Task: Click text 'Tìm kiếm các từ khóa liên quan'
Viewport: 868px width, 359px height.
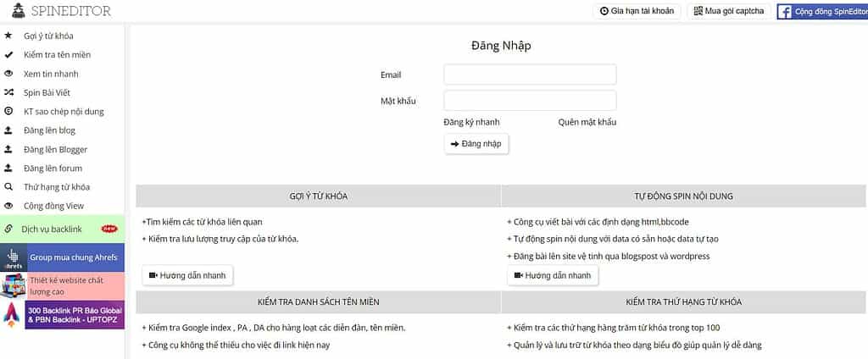Action: (x=204, y=222)
